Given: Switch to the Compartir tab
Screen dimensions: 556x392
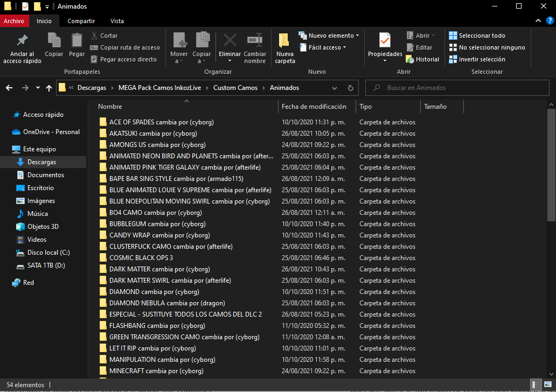Looking at the screenshot, I should click(81, 21).
